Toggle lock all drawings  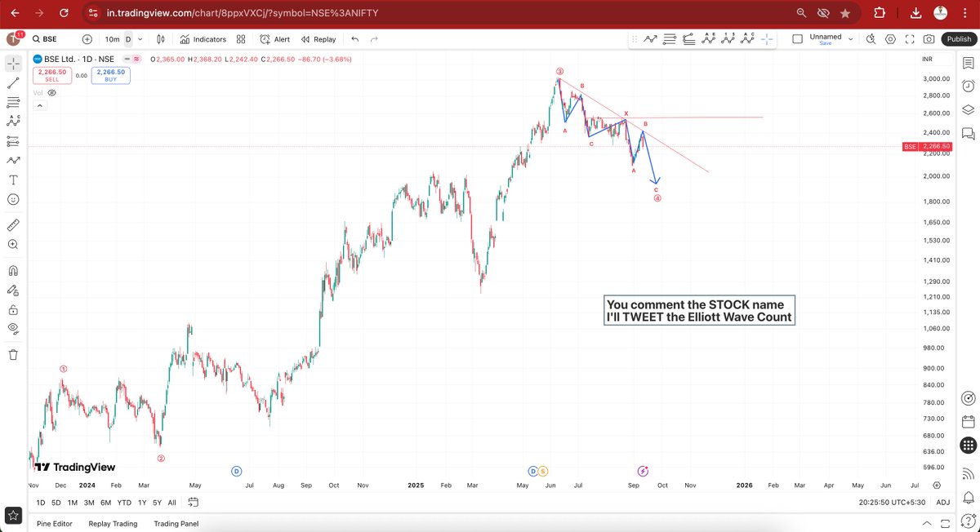click(13, 309)
